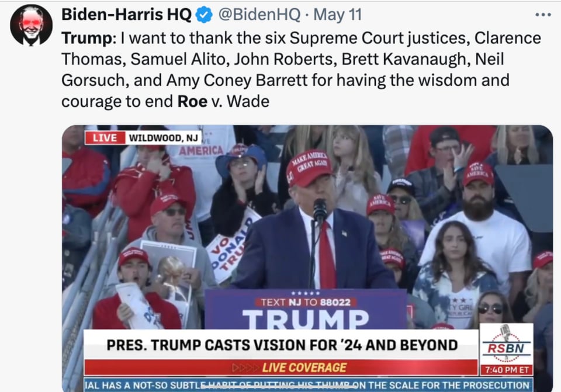Click the WILDWOOD, NJ location label
561x392 pixels.
[163, 138]
